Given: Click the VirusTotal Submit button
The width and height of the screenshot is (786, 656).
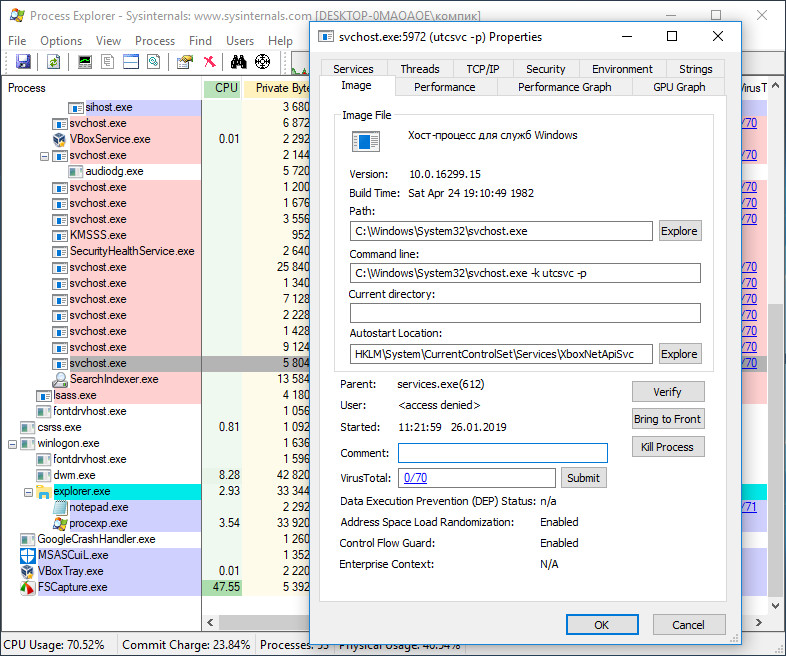Looking at the screenshot, I should click(x=583, y=478).
